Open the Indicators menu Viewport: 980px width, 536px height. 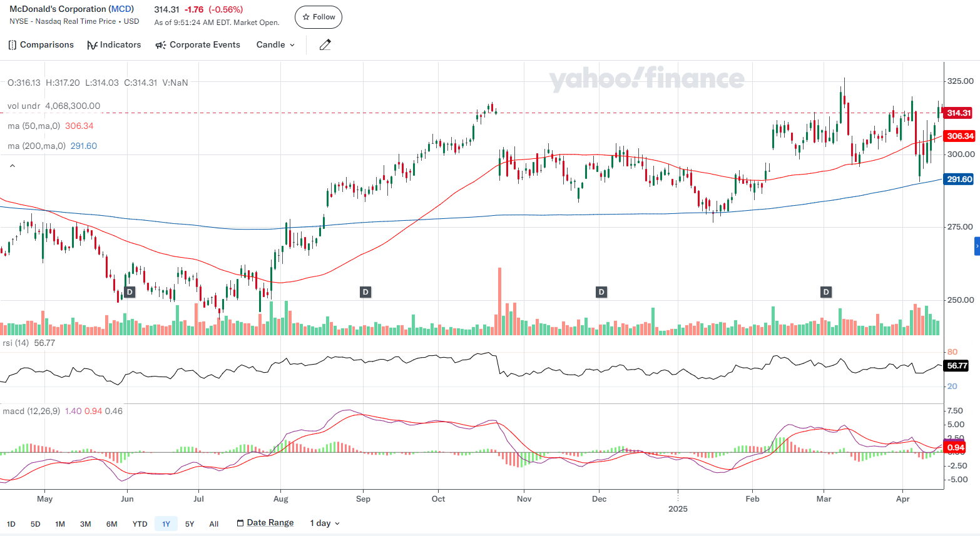(x=114, y=45)
